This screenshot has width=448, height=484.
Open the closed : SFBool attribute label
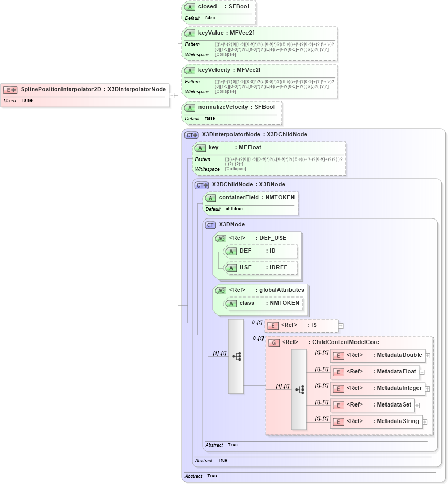[224, 7]
